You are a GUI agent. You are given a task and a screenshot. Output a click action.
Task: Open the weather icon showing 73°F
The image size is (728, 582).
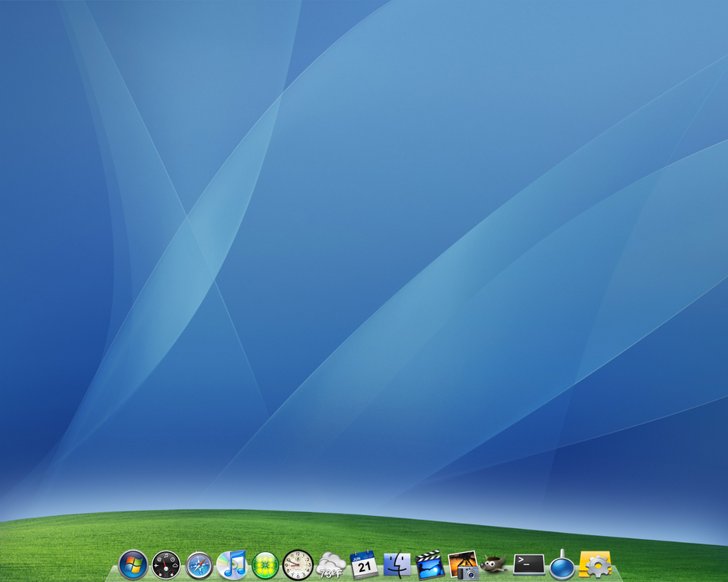[331, 565]
